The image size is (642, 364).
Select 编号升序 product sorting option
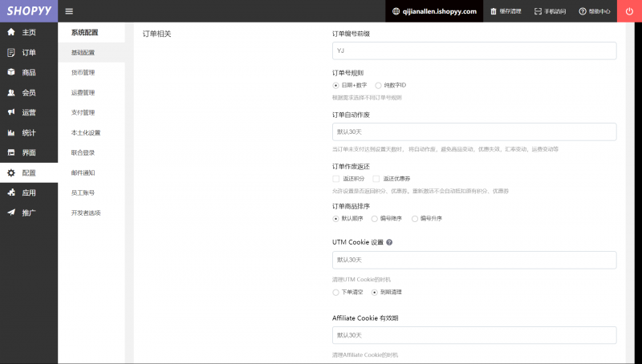coord(415,219)
